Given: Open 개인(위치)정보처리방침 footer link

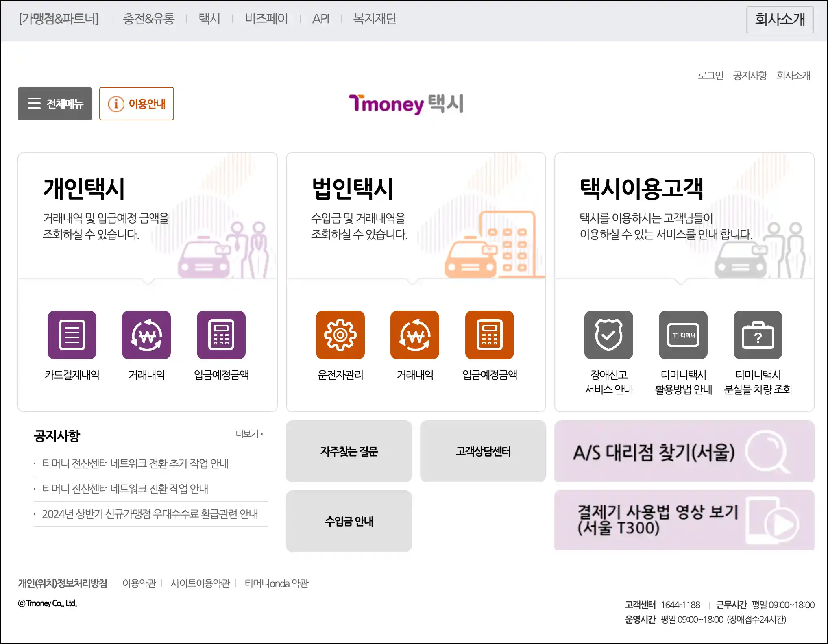Looking at the screenshot, I should 63,583.
